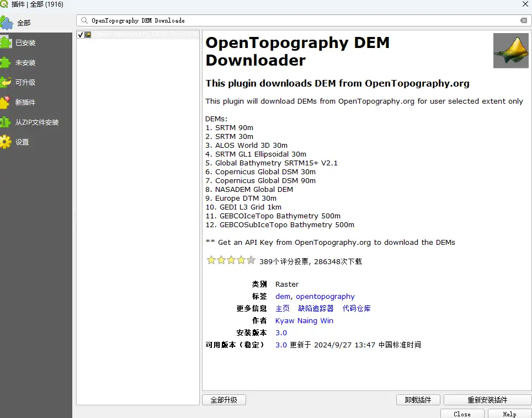Open the 缺陷追踪器 link
This screenshot has height=418, width=532.
point(316,309)
